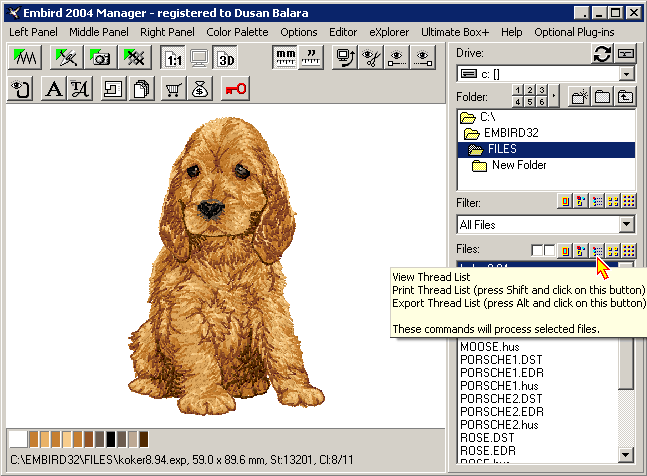Expand the Drive c: dropdown

626,74
